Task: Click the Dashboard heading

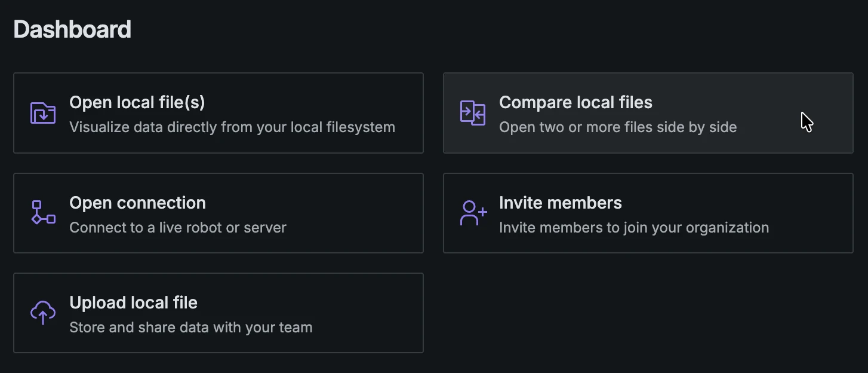Action: click(72, 29)
